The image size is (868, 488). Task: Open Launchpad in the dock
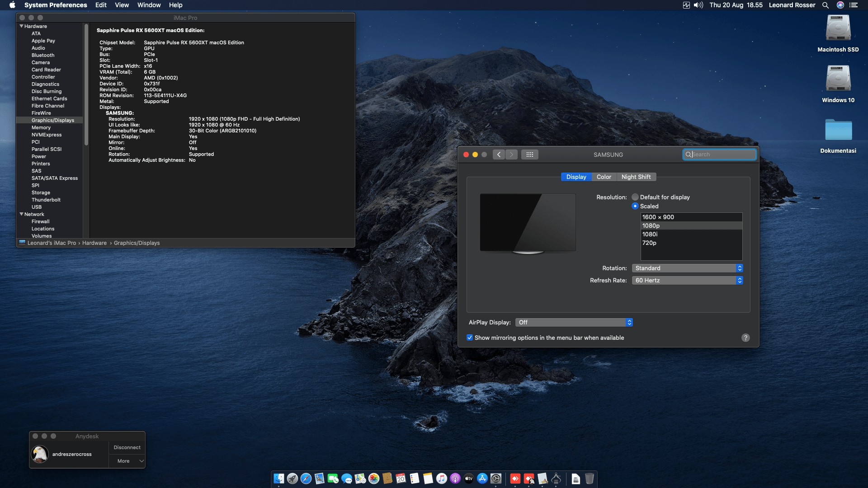pos(292,479)
